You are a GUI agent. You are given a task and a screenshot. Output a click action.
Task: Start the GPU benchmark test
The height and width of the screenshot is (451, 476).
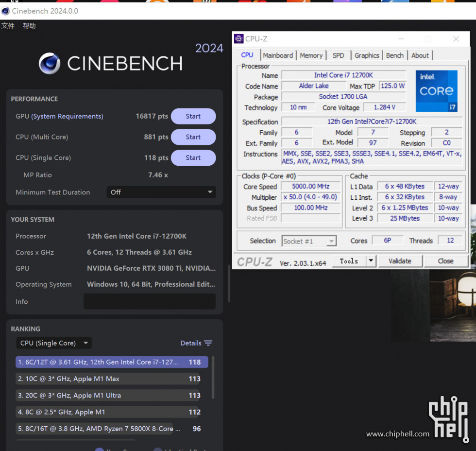[193, 116]
